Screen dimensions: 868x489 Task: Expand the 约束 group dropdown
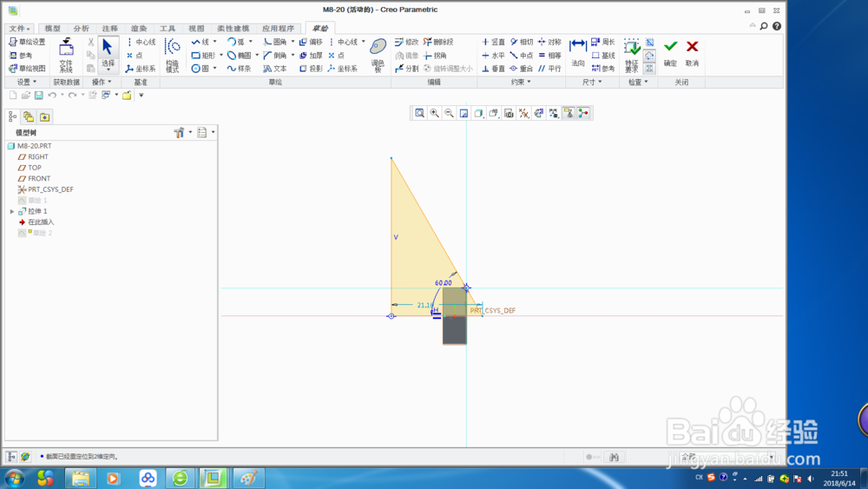point(520,82)
